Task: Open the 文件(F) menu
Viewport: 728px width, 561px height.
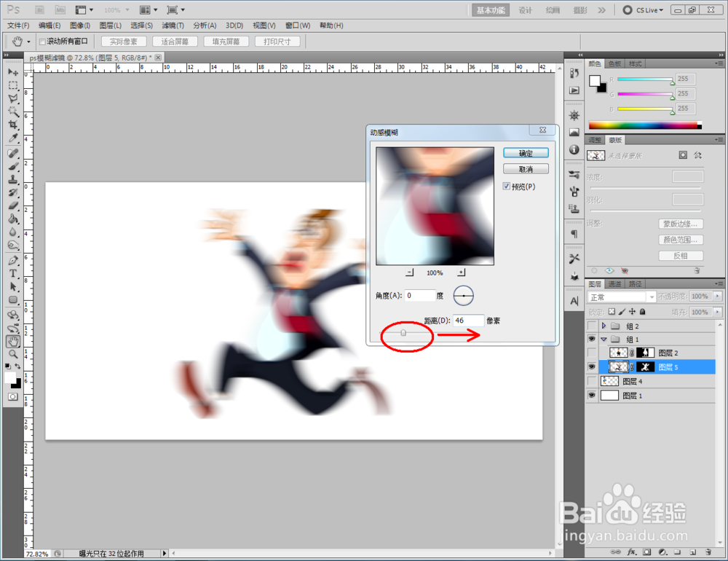Action: (18, 25)
